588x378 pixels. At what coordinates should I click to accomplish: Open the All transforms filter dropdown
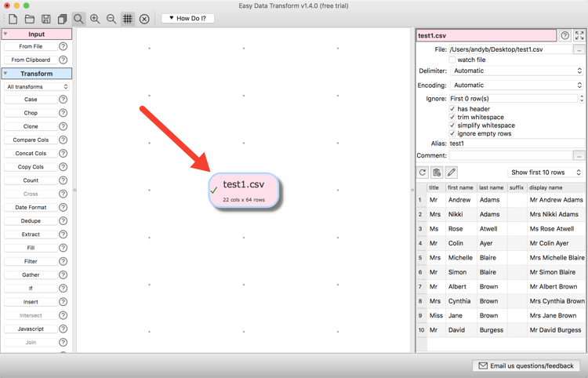(x=37, y=86)
